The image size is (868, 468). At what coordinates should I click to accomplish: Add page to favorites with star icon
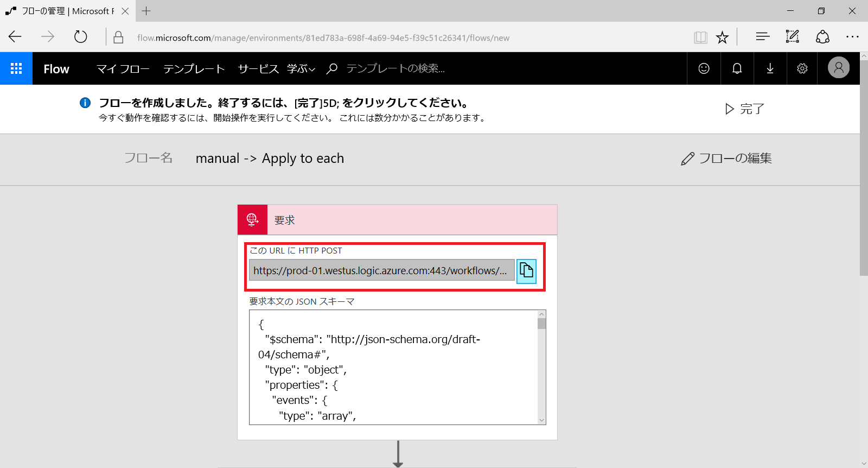point(722,37)
